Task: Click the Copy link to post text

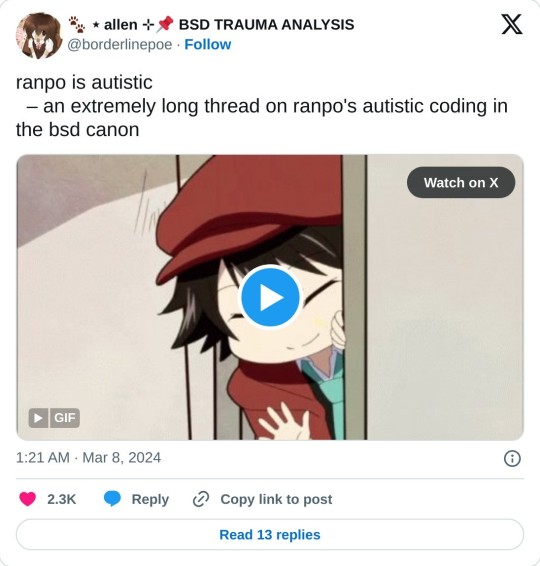Action: 276,499
